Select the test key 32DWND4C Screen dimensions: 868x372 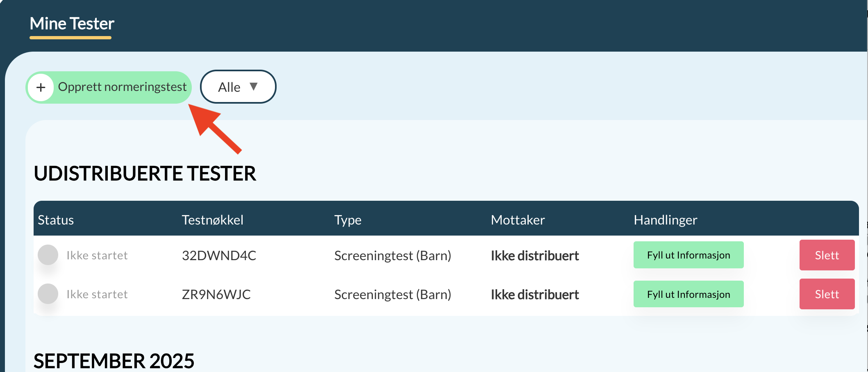(219, 255)
